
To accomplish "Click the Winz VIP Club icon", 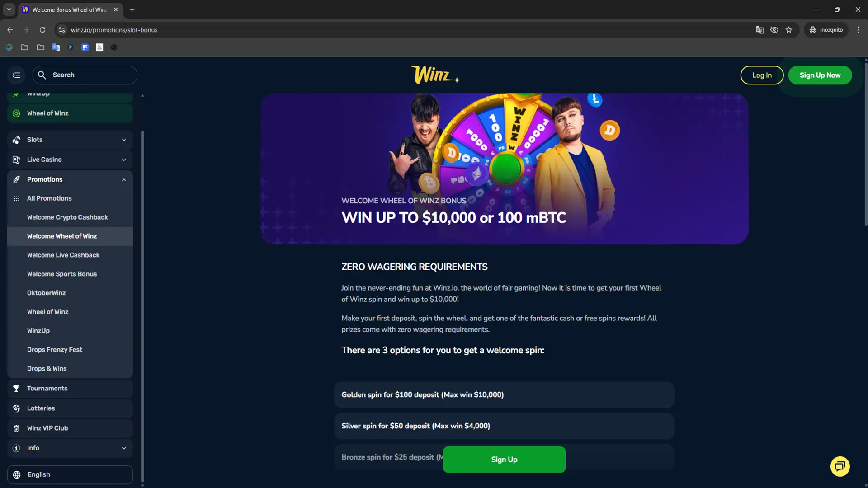I will [x=16, y=428].
